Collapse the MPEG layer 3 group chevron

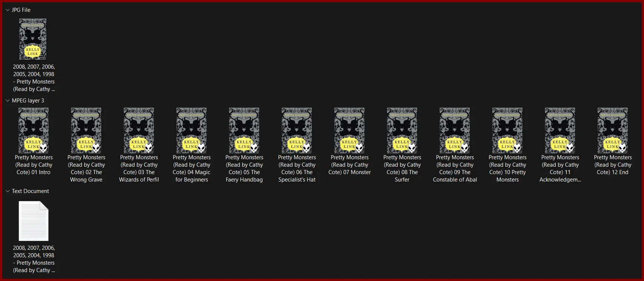click(7, 101)
